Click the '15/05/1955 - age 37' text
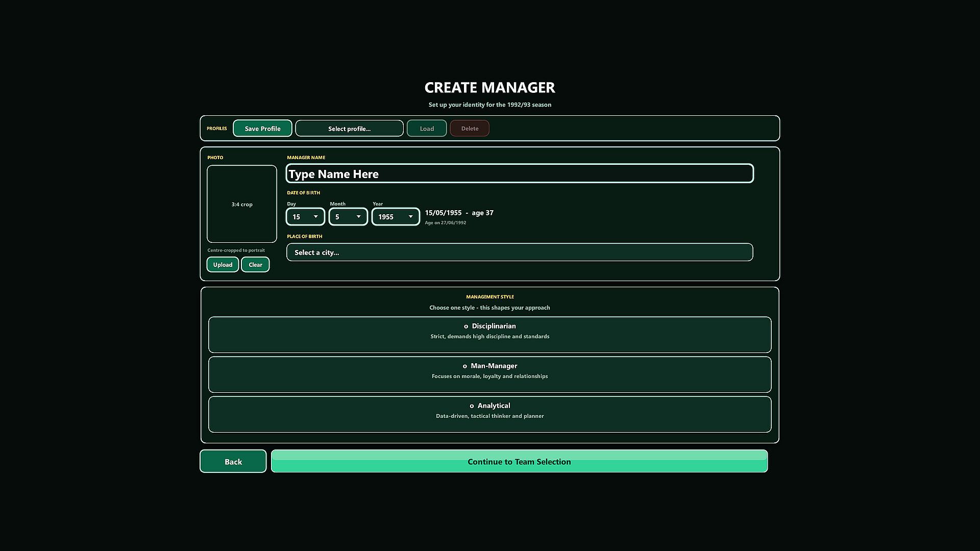Screen dimensions: 980x551 click(459, 213)
